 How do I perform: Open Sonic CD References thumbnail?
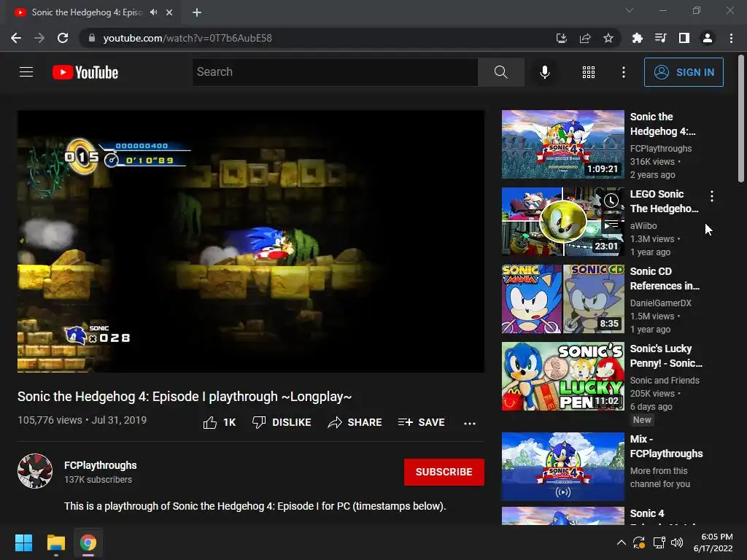(x=562, y=299)
